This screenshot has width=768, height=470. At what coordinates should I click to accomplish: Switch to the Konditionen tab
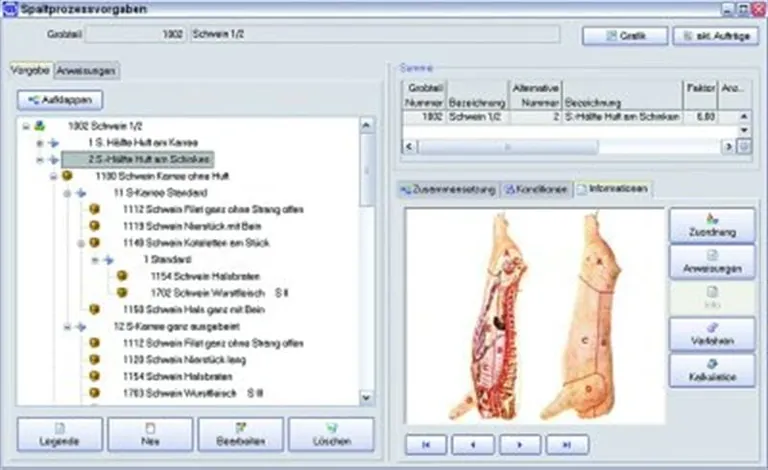click(x=537, y=189)
